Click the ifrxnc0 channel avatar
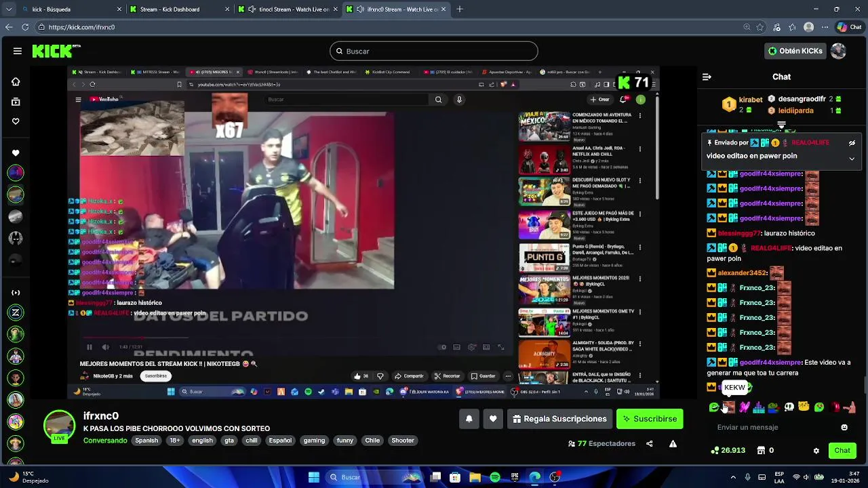 click(59, 425)
